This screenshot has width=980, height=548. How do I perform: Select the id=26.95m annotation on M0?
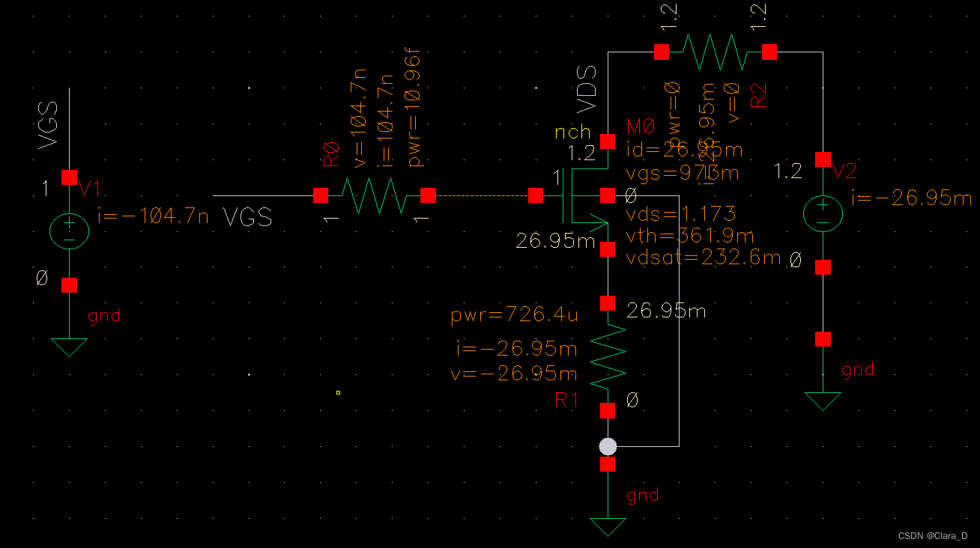pos(684,150)
